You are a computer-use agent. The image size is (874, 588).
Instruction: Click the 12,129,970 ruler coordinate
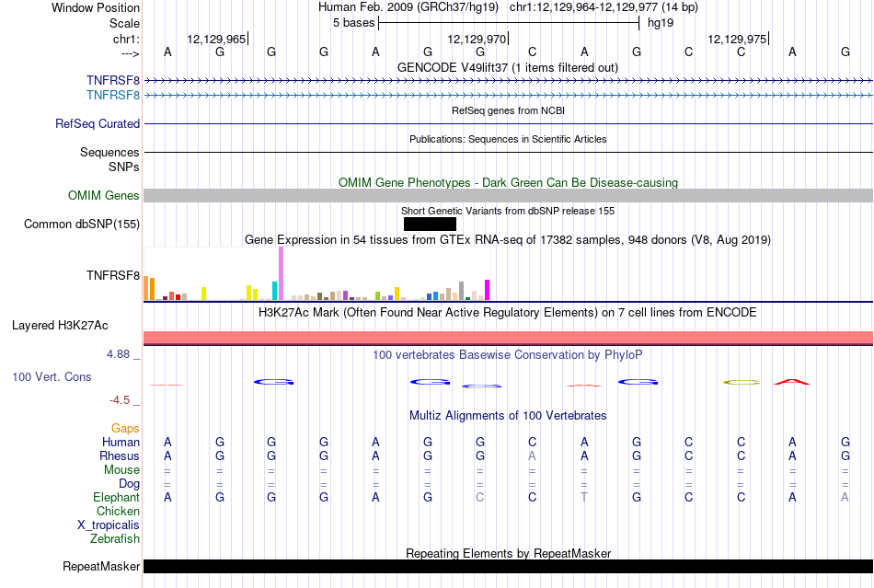pyautogui.click(x=477, y=39)
